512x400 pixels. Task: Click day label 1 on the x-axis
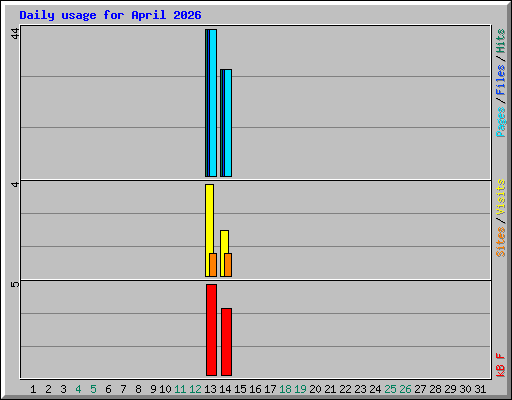click(33, 389)
